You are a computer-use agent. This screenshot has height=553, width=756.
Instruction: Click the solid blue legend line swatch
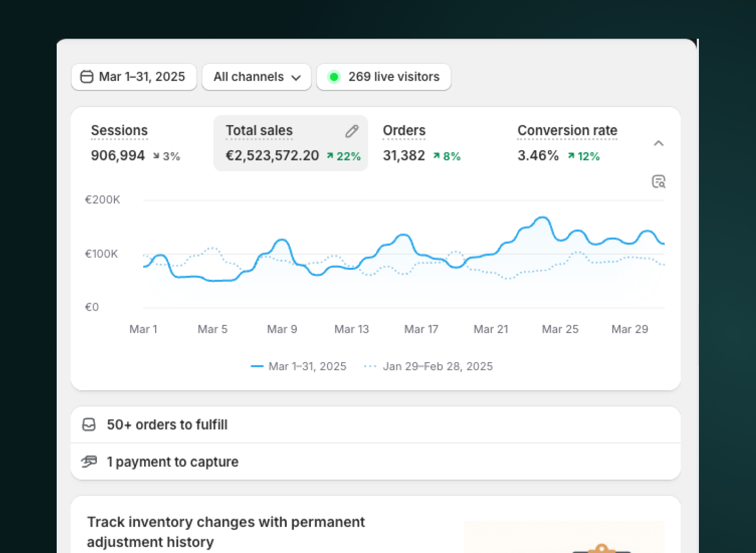click(257, 366)
